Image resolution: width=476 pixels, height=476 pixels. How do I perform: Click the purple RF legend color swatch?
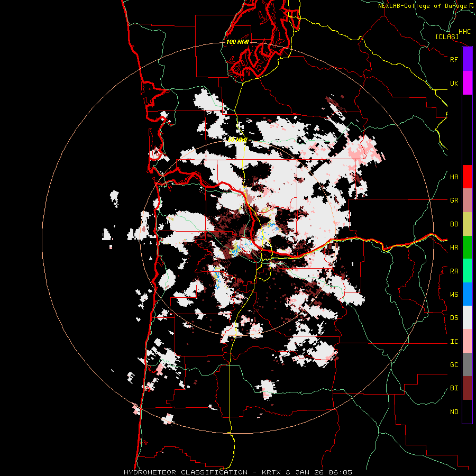(467, 59)
